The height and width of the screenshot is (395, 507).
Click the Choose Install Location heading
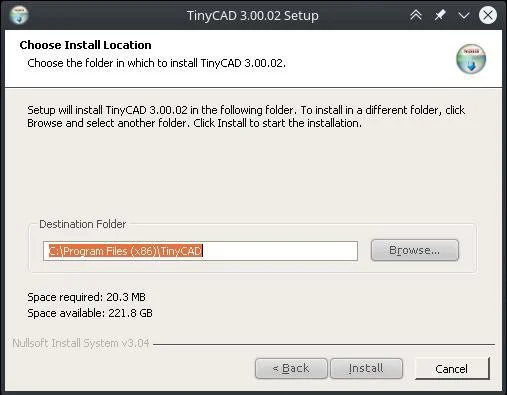point(85,45)
